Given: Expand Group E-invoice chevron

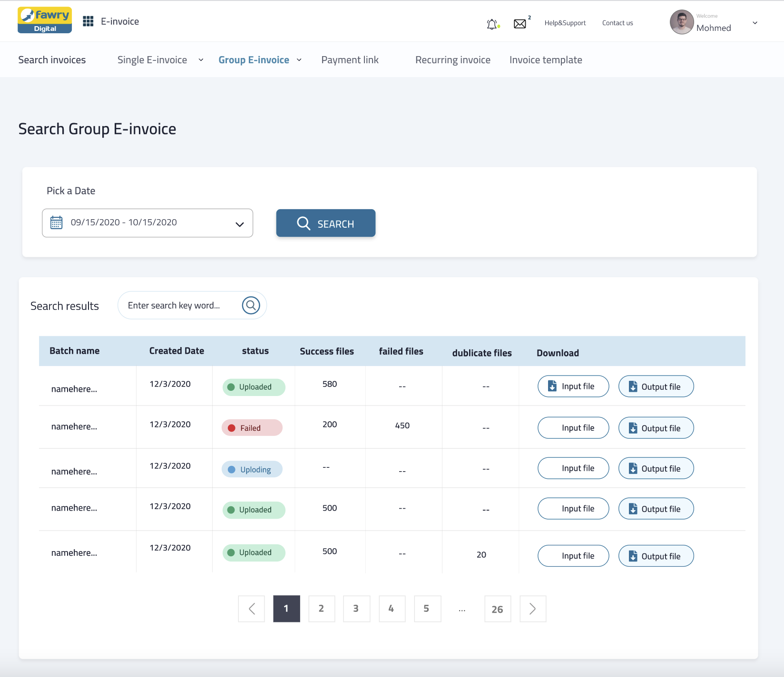Looking at the screenshot, I should click(299, 60).
